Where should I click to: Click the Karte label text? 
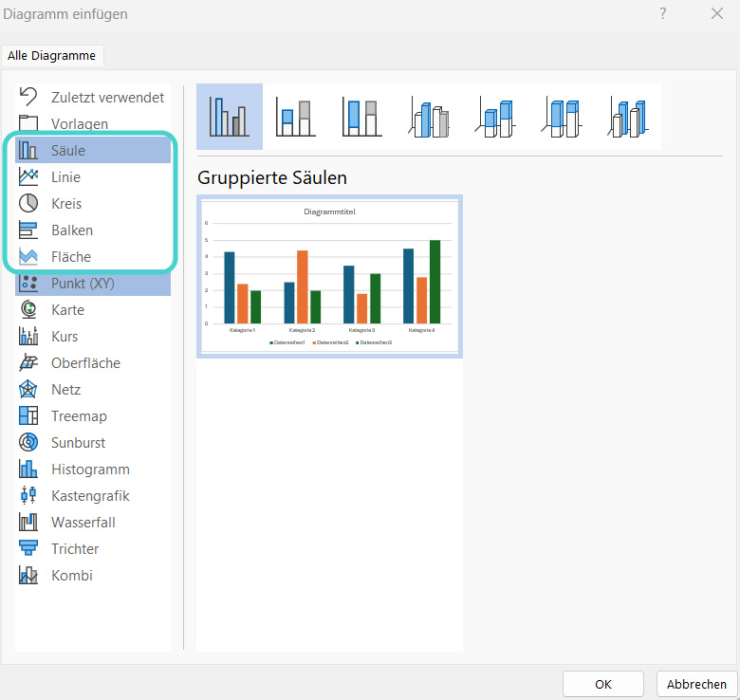tap(68, 310)
